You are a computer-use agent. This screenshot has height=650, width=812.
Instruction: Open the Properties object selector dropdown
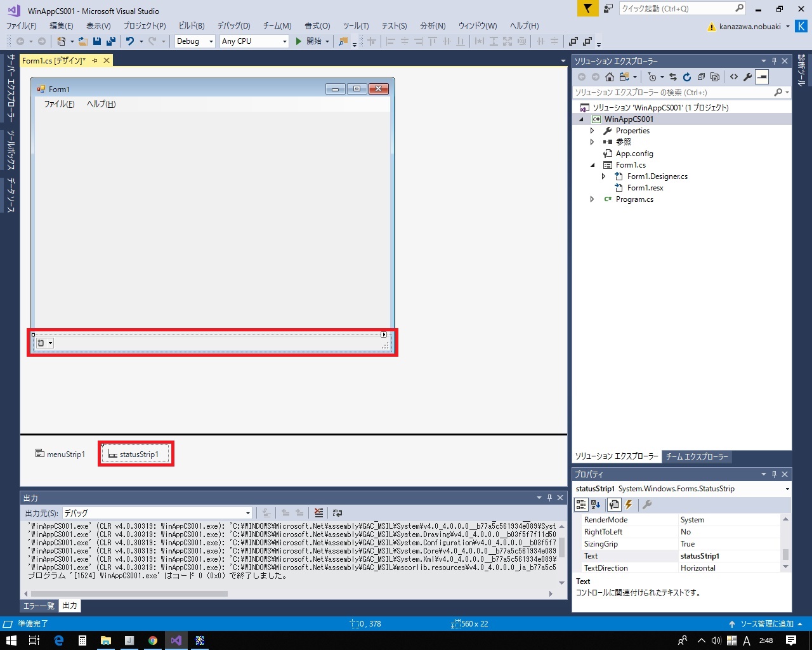pyautogui.click(x=787, y=489)
